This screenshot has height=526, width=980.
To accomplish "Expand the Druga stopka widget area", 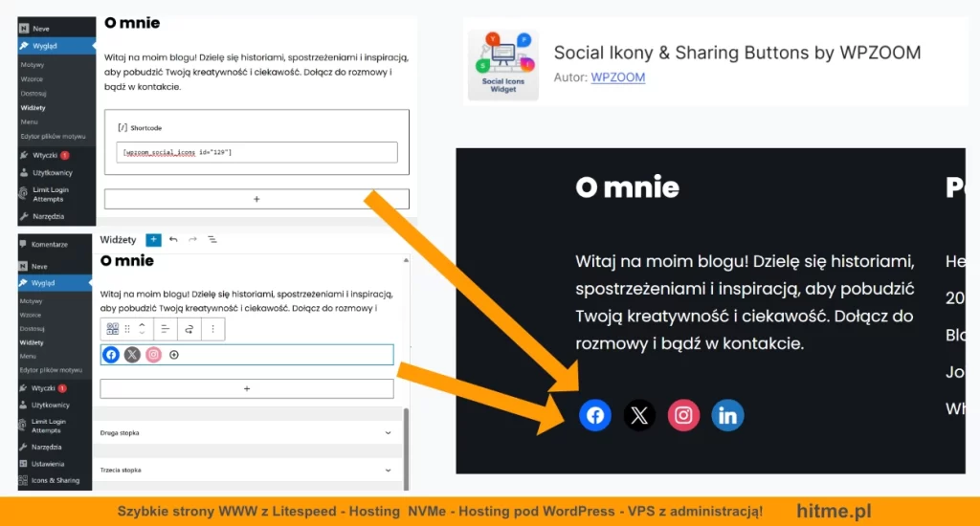I will (x=388, y=432).
